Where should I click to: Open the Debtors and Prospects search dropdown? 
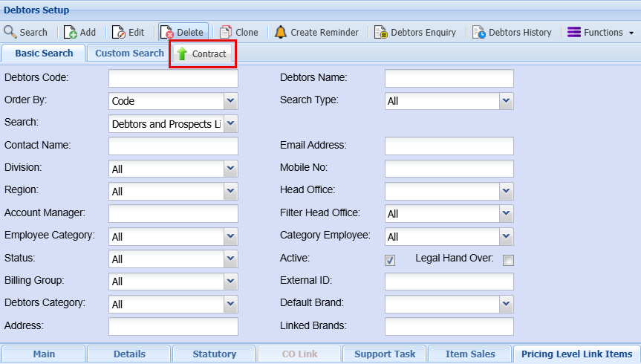230,124
